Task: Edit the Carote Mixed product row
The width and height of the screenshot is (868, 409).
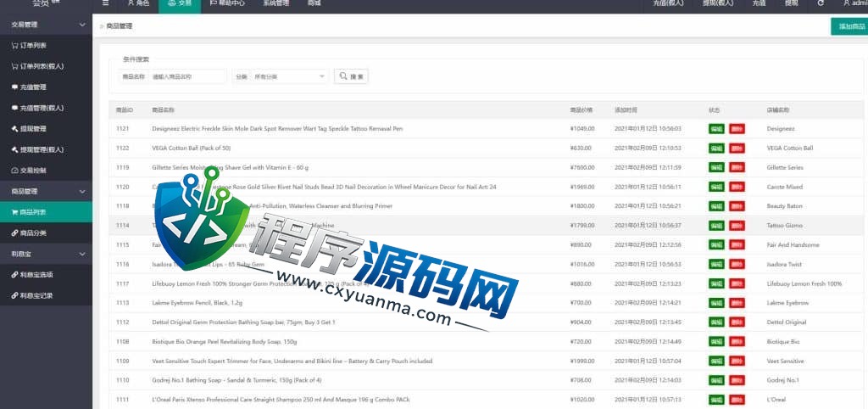Action: click(x=716, y=187)
